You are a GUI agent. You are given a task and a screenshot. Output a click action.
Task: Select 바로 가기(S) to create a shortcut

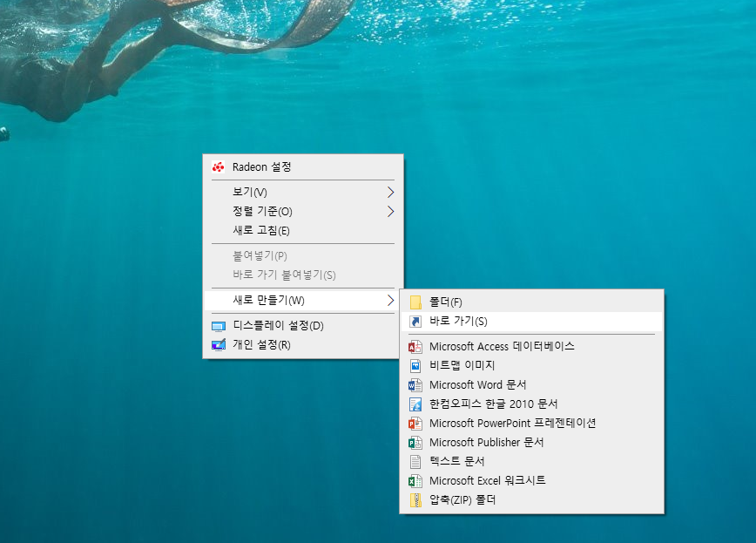[x=532, y=322]
